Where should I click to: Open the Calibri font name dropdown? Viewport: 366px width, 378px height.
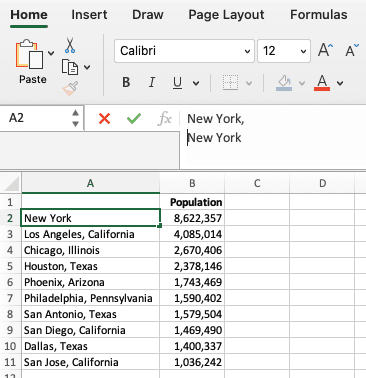pyautogui.click(x=184, y=51)
